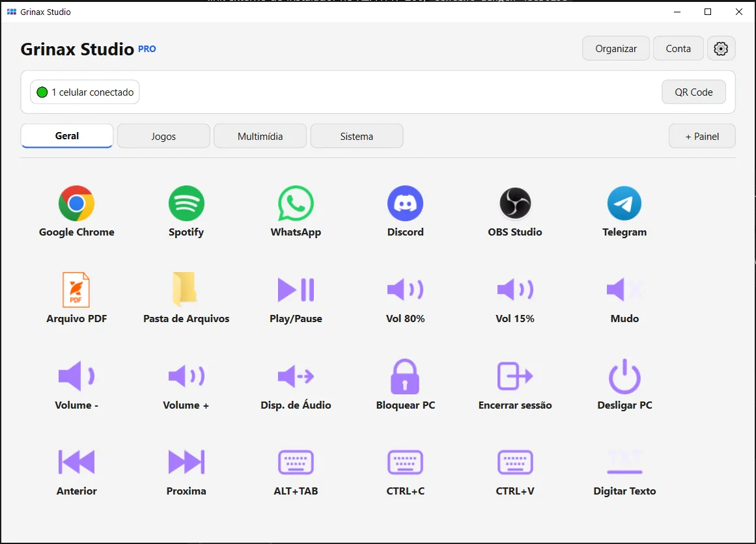Click the PRO badge next to title
The image size is (756, 544).
[147, 49]
